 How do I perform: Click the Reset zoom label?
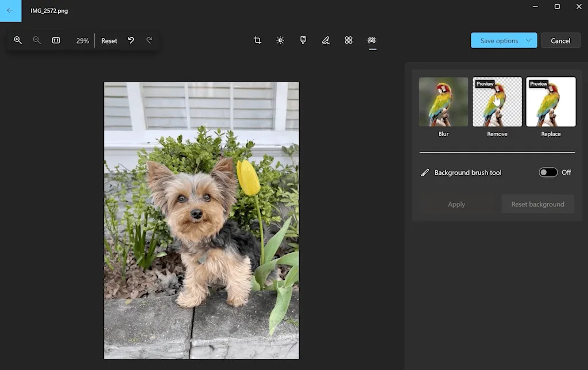pyautogui.click(x=109, y=40)
